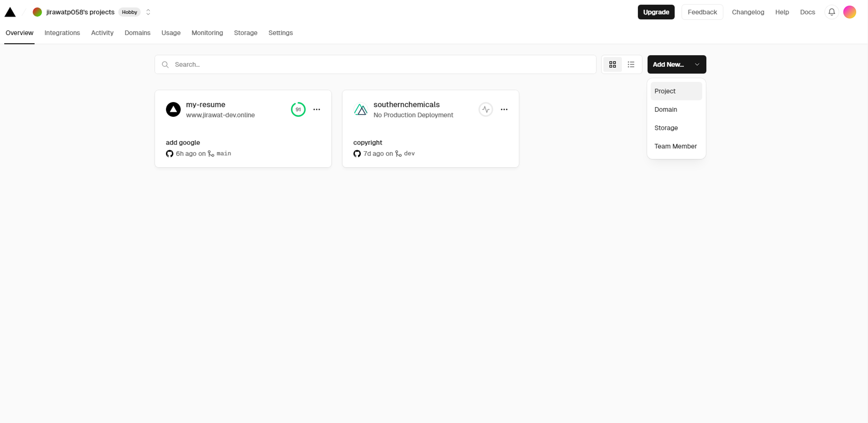The width and height of the screenshot is (868, 423).
Task: Click the my-resume project logo icon
Action: coord(173,109)
